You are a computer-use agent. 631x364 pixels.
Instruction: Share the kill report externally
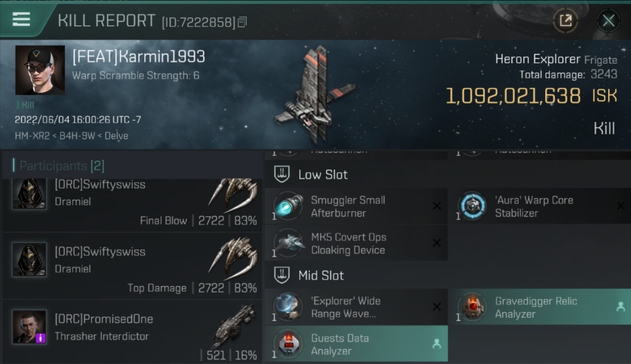[565, 20]
